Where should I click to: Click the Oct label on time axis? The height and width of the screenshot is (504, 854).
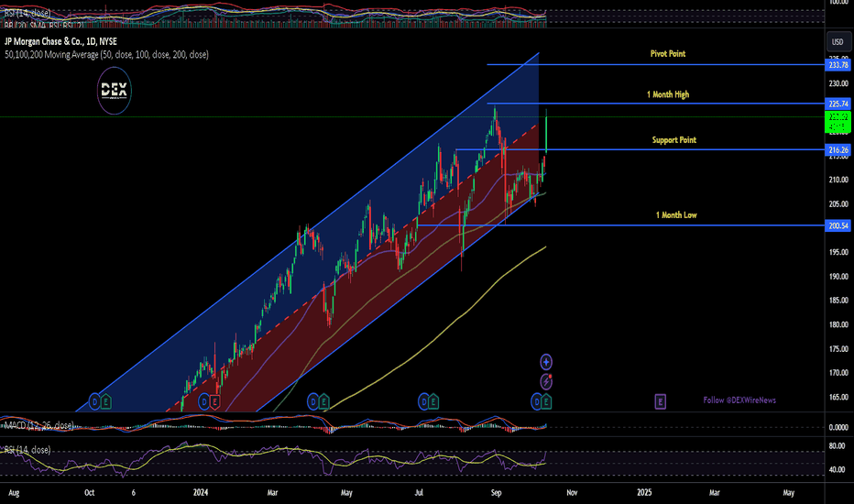89,493
